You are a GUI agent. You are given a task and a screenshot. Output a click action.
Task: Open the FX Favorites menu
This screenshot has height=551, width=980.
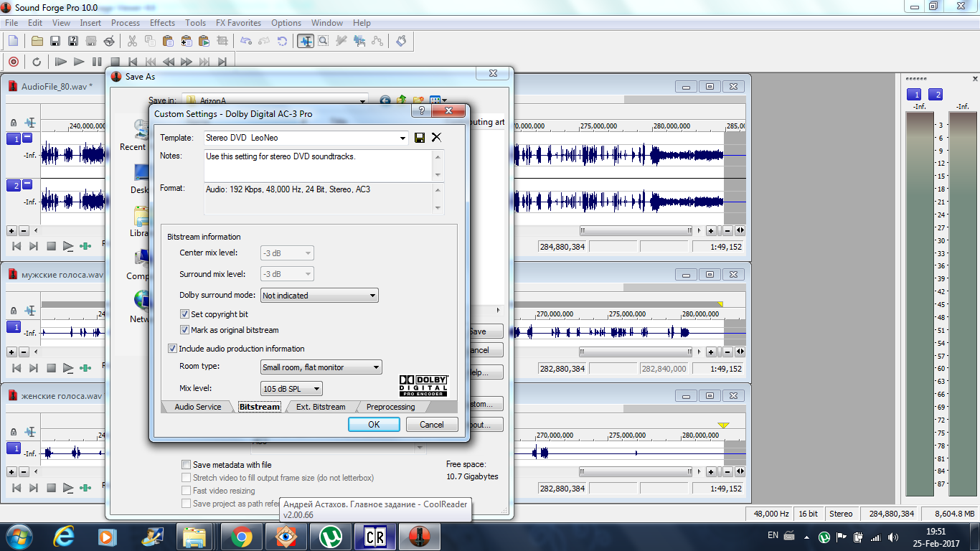[239, 23]
